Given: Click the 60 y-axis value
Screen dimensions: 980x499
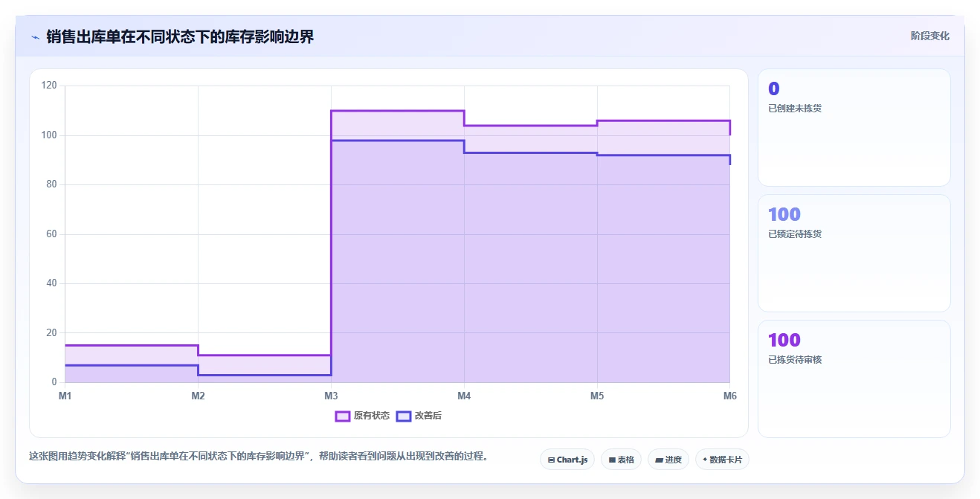Looking at the screenshot, I should [51, 234].
